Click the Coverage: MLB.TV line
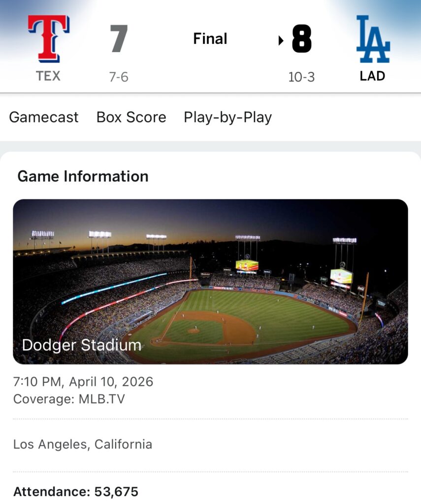The width and height of the screenshot is (421, 504). 69,399
